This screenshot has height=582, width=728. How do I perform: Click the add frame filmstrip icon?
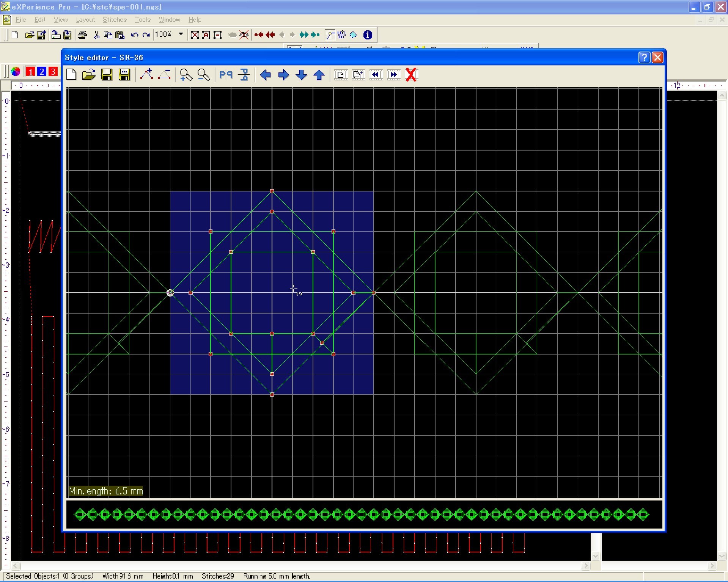point(358,75)
